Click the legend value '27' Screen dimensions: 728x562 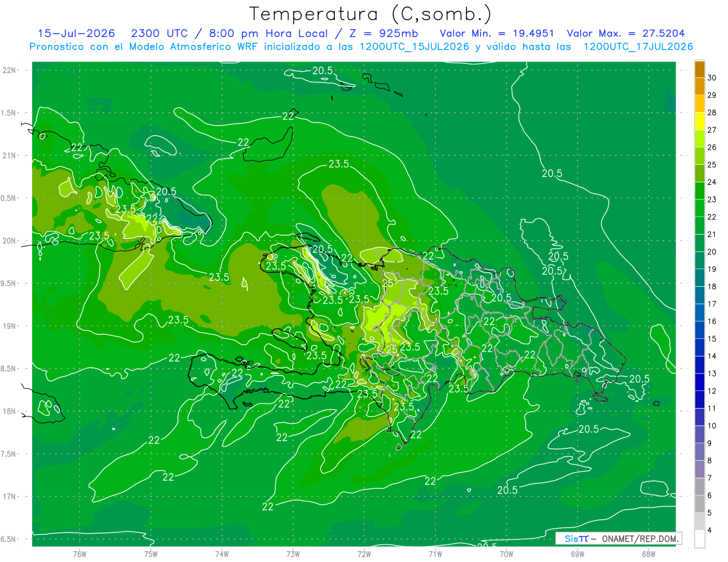pos(712,130)
